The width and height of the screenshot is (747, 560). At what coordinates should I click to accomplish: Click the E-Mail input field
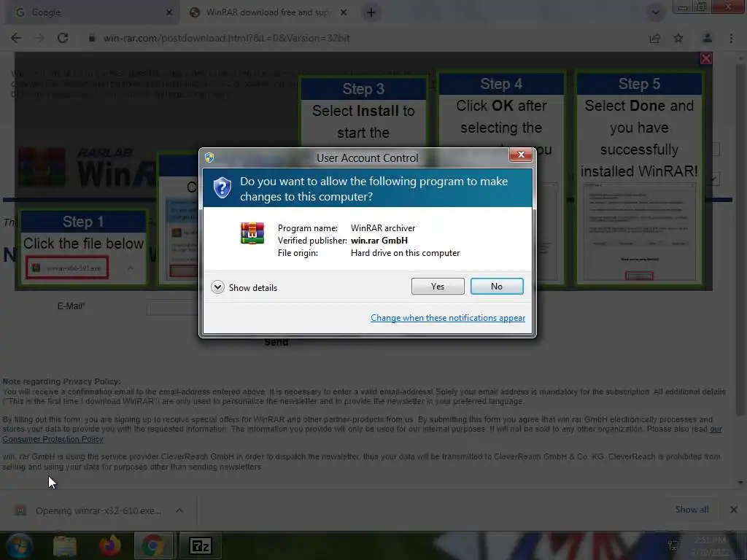172,308
